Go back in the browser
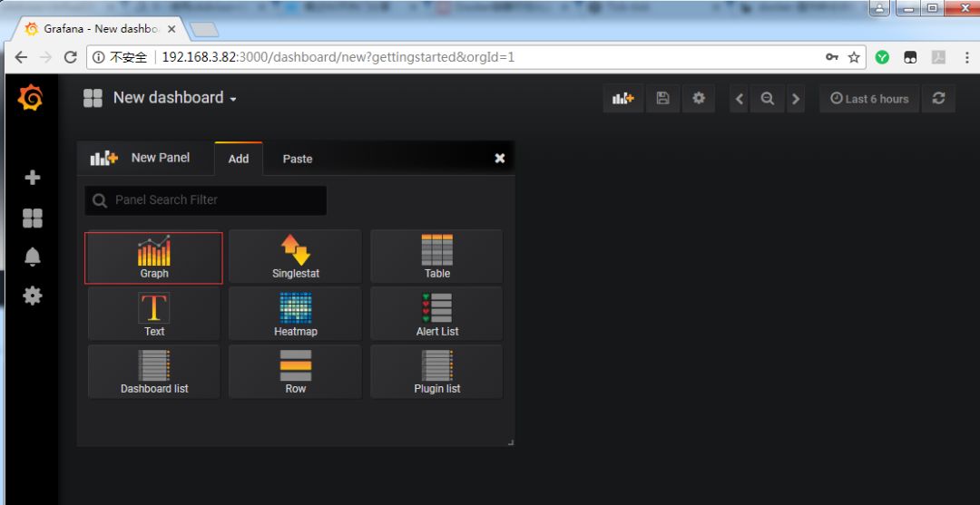 point(21,57)
